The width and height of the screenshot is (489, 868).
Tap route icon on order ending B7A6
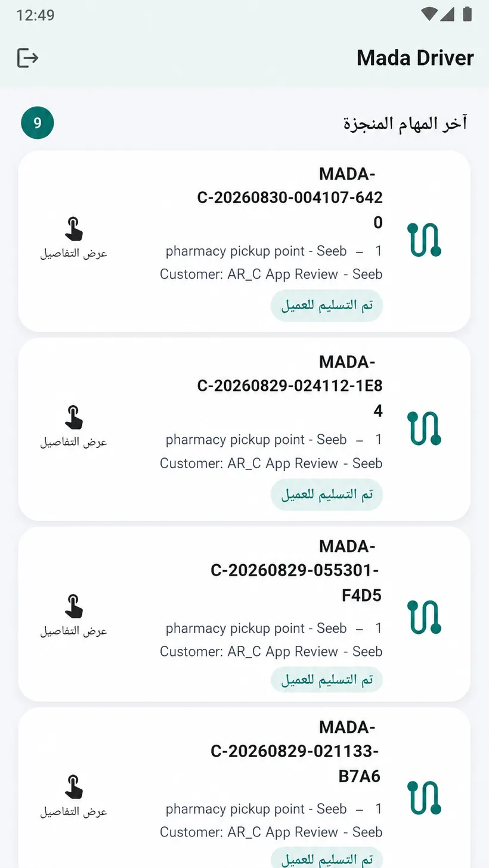[x=424, y=798]
